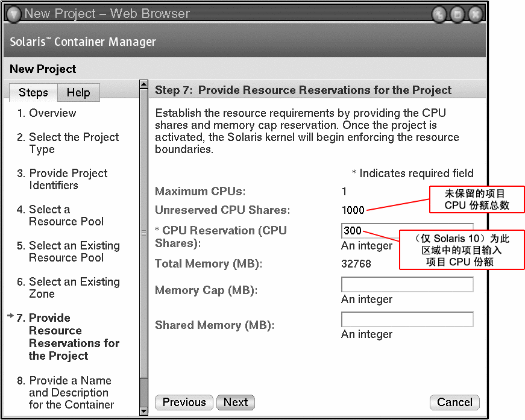The width and height of the screenshot is (525, 420).
Task: Select step 8 Provide a Name and Description
Action: tap(65, 392)
